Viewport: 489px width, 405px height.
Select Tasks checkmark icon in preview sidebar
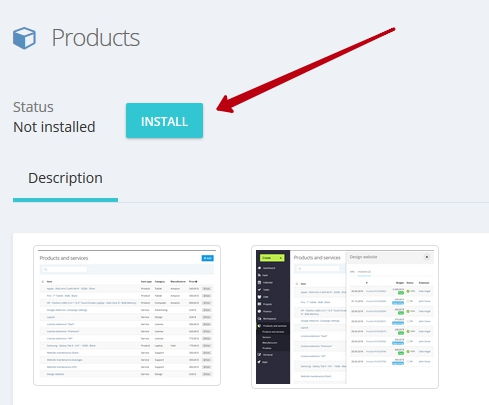pos(260,290)
